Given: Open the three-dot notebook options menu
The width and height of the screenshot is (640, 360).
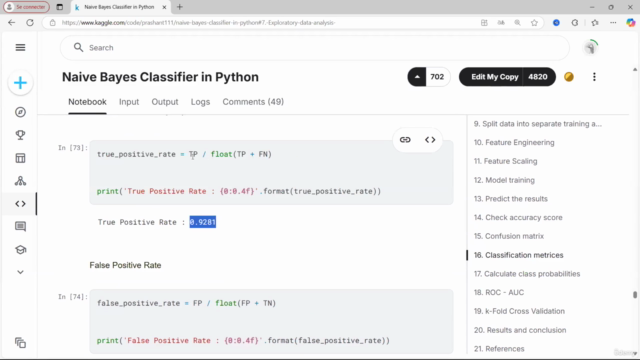Looking at the screenshot, I should 594,77.
